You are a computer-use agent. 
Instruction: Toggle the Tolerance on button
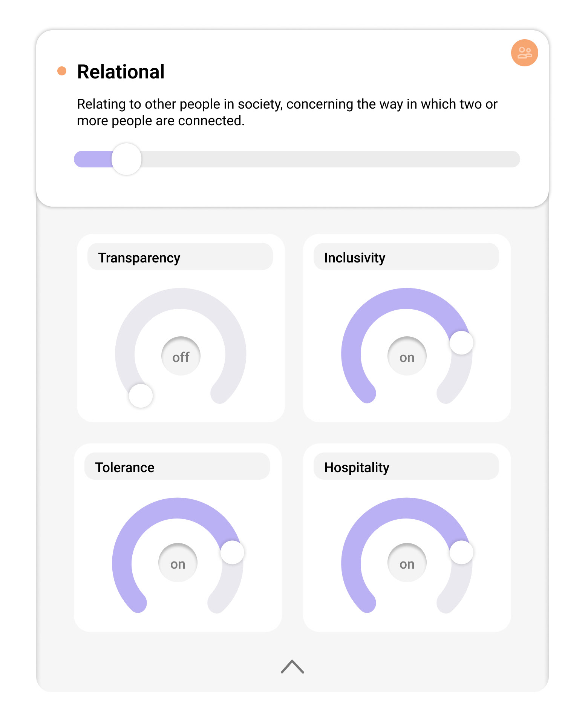click(178, 563)
